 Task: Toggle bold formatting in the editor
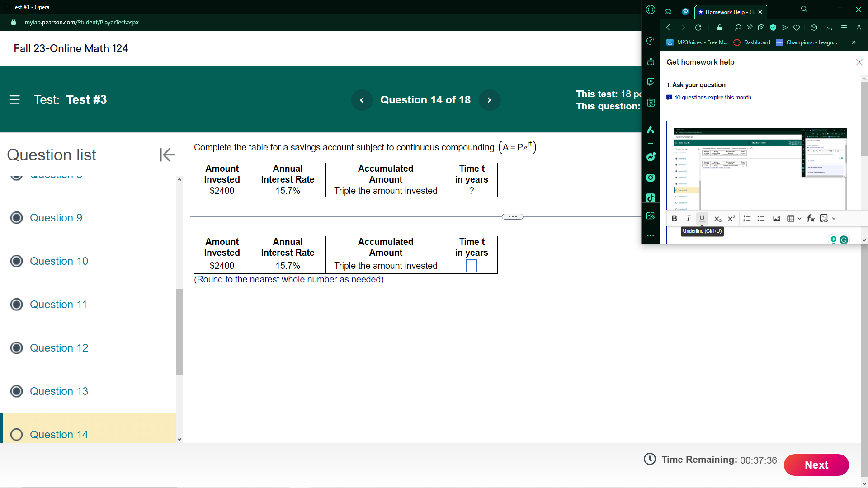tap(674, 218)
